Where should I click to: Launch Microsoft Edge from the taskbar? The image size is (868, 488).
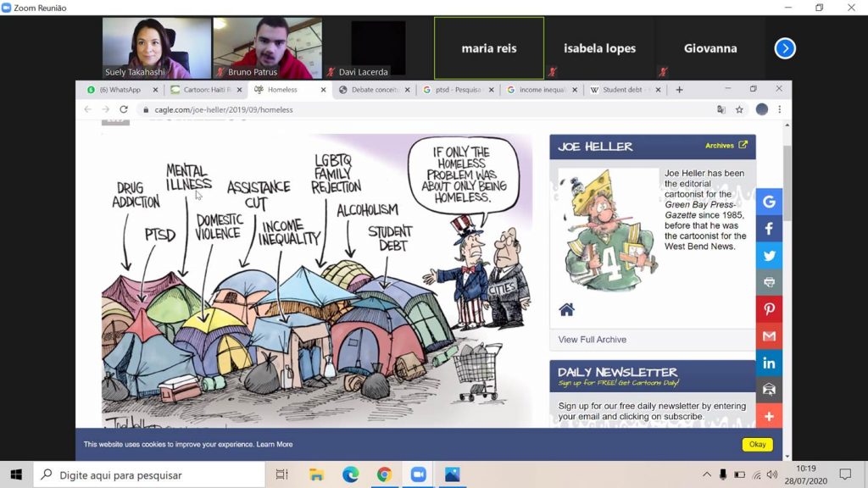(350, 474)
